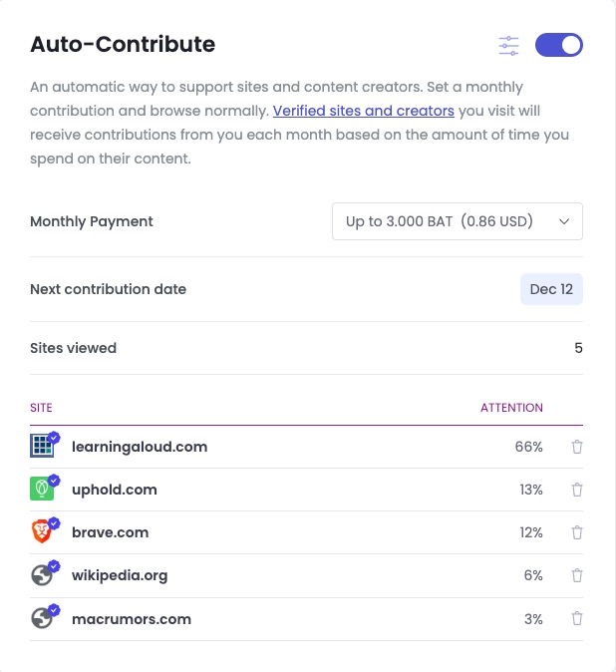This screenshot has height=672, width=616.
Task: Open the uphold.com site link
Action: coord(115,490)
